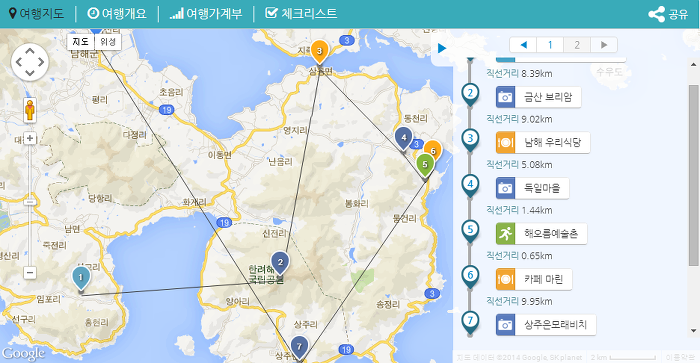Select day page 2
The width and height of the screenshot is (700, 363).
(x=577, y=45)
